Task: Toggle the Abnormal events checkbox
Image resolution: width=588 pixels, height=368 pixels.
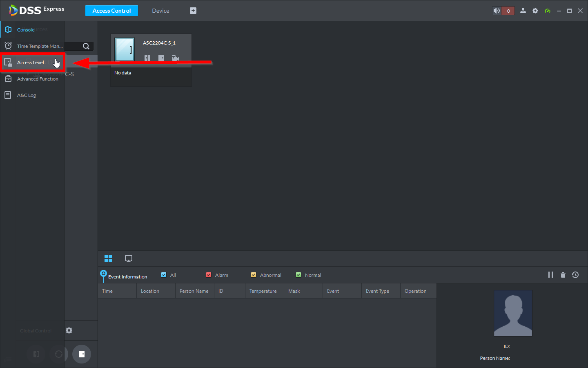Action: 254,275
